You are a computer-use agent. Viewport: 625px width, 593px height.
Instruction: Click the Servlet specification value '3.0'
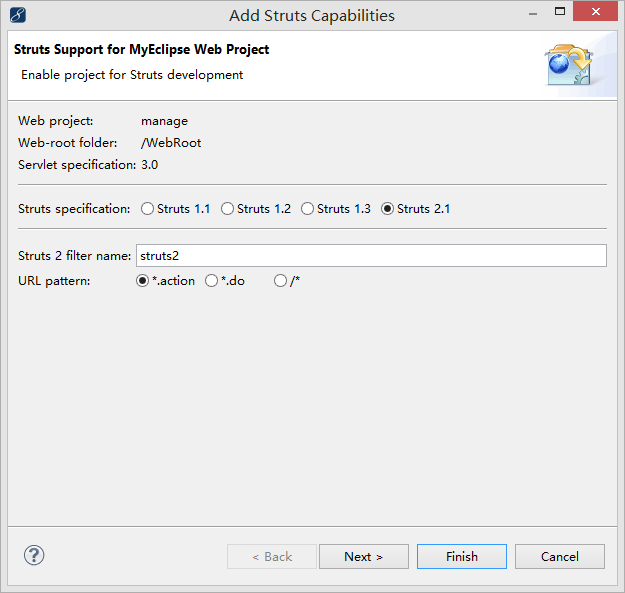[149, 165]
